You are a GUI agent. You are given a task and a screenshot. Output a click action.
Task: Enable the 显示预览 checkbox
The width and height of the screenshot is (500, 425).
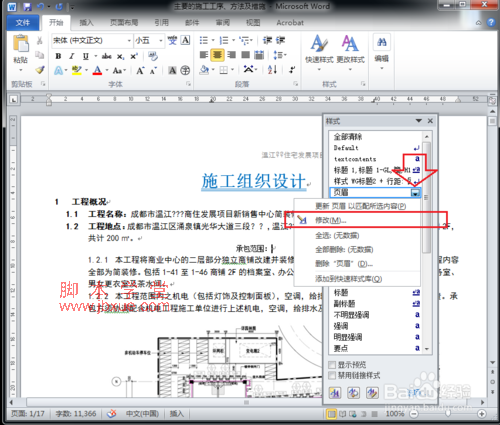coord(332,364)
